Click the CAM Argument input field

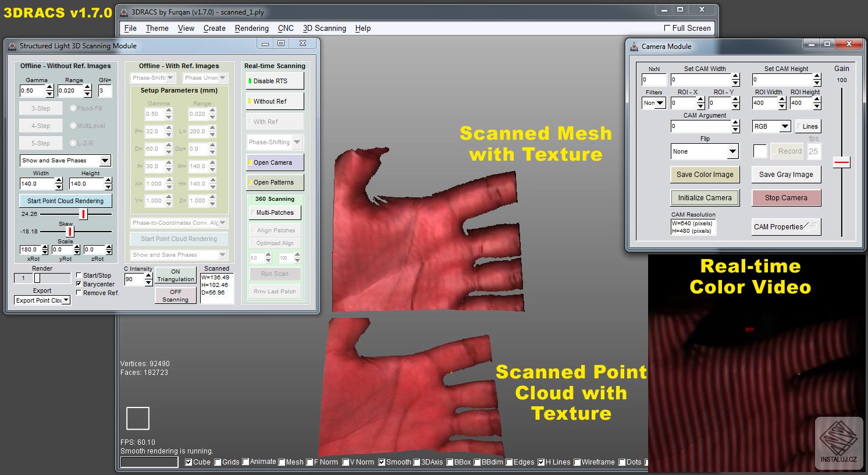(x=700, y=126)
